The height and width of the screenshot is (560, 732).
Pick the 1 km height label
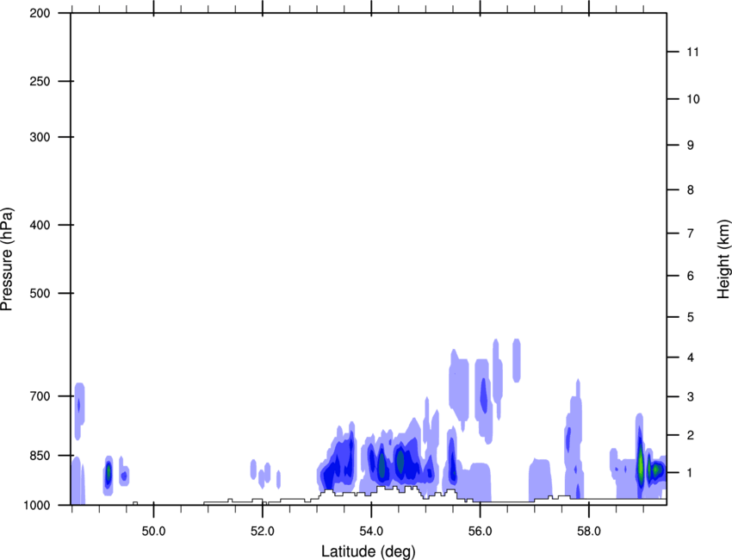click(691, 473)
